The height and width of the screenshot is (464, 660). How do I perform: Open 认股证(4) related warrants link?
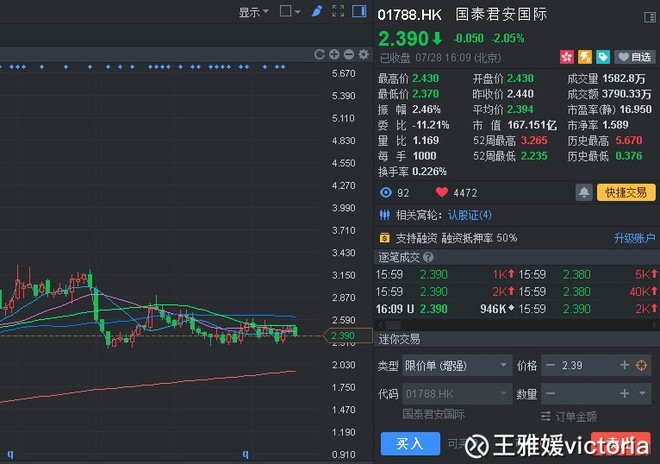pyautogui.click(x=469, y=216)
